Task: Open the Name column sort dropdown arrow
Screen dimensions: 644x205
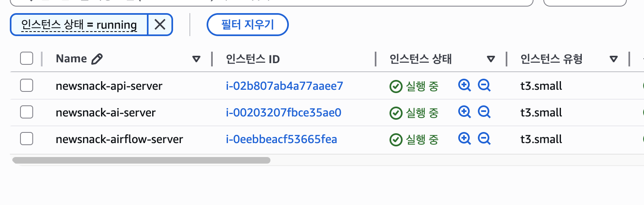Action: point(196,59)
